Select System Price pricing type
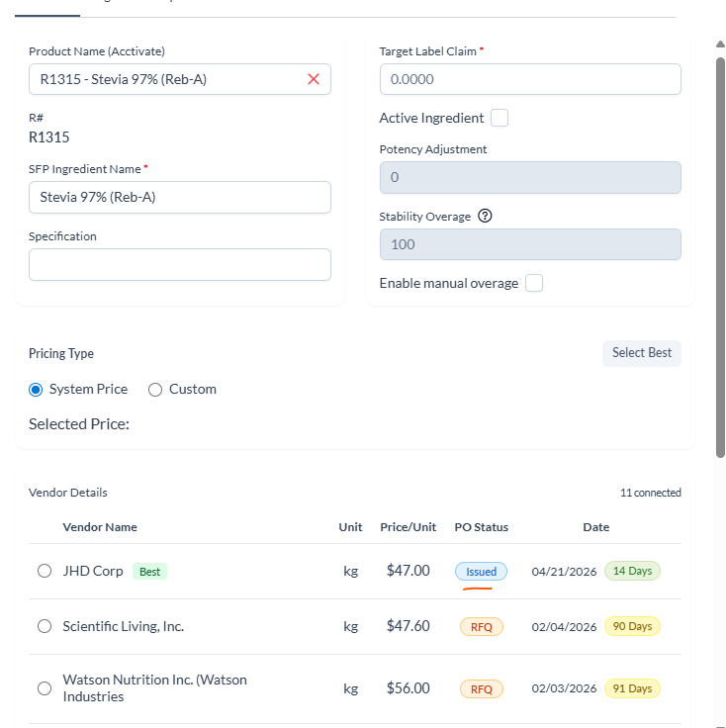Viewport: 726px width, 728px height. tap(36, 390)
